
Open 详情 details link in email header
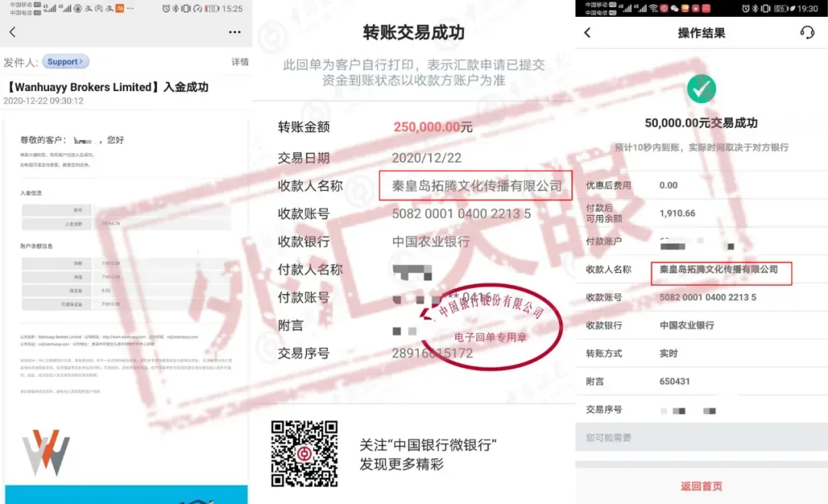(240, 62)
